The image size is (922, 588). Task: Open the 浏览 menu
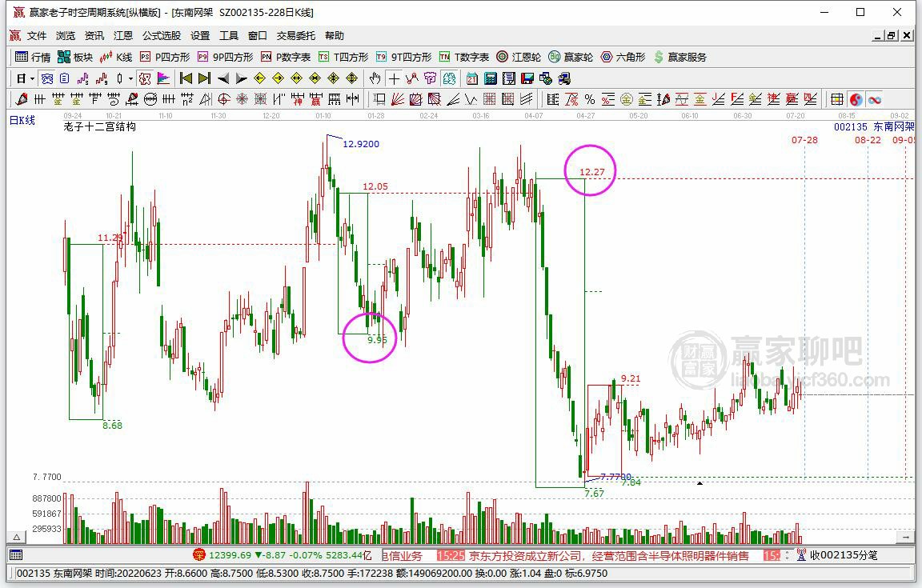coord(66,36)
